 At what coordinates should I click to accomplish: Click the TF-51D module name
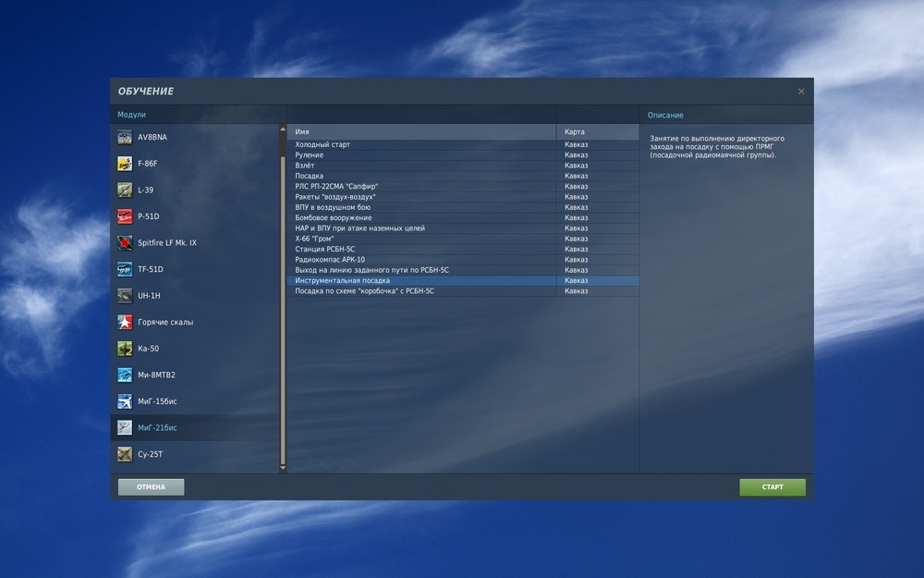[x=151, y=269]
